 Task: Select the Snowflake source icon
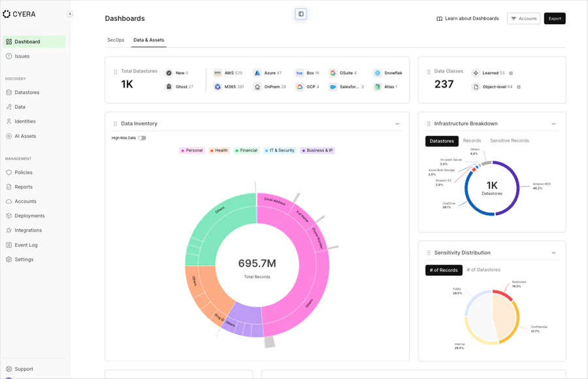click(x=378, y=73)
